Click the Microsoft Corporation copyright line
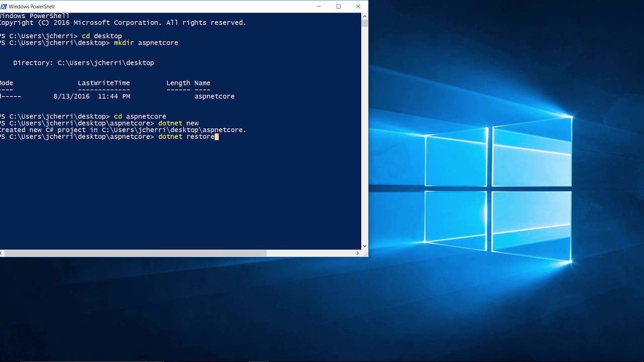Viewport: 644px width, 362px height. click(x=123, y=23)
